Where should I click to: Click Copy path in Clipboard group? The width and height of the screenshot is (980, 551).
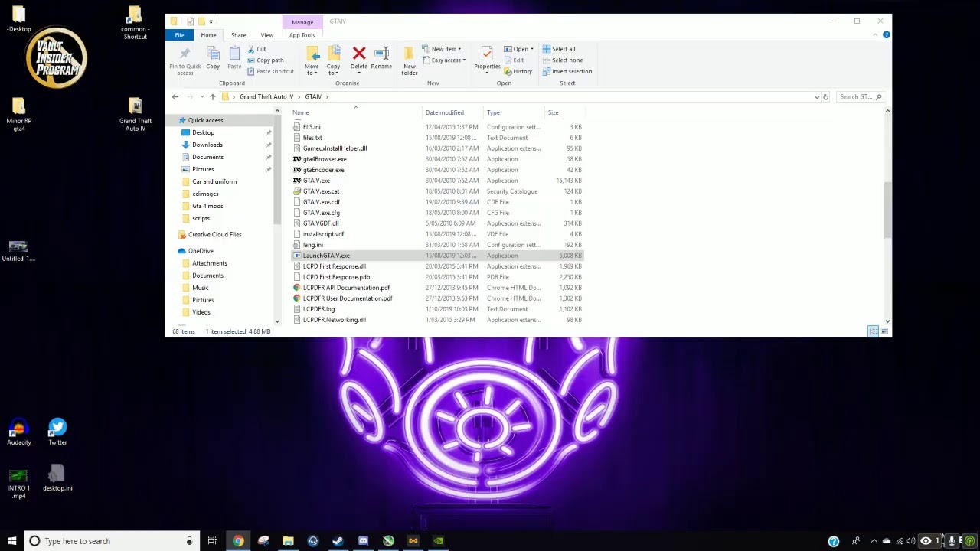(266, 60)
